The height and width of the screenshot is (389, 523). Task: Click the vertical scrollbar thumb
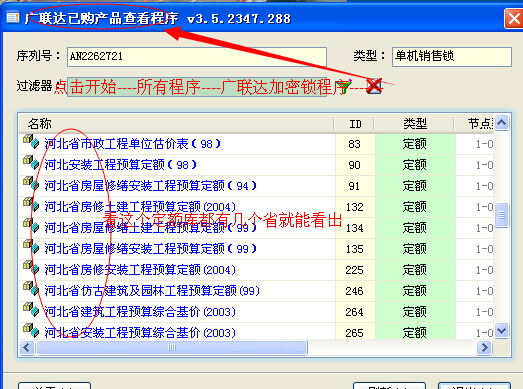(x=502, y=215)
